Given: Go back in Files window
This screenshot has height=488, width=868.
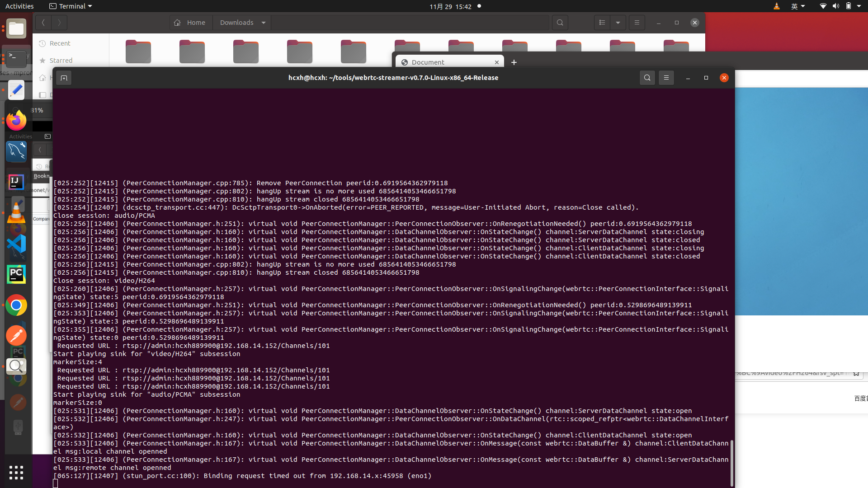Looking at the screenshot, I should click(x=43, y=23).
